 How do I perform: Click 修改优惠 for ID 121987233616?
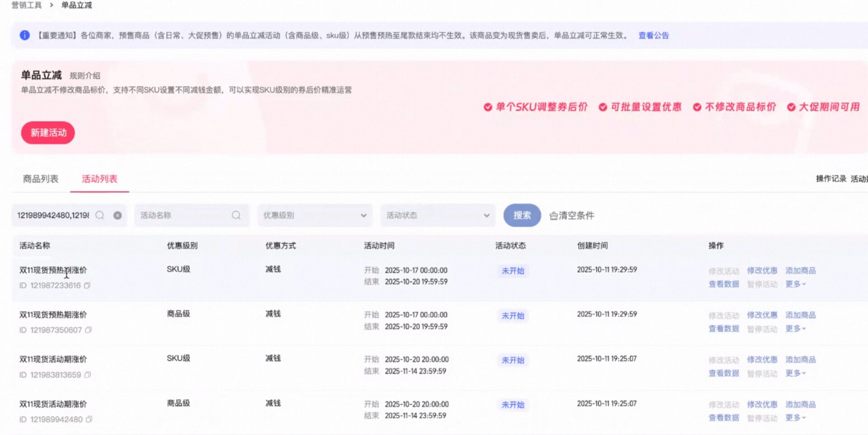[x=762, y=270]
